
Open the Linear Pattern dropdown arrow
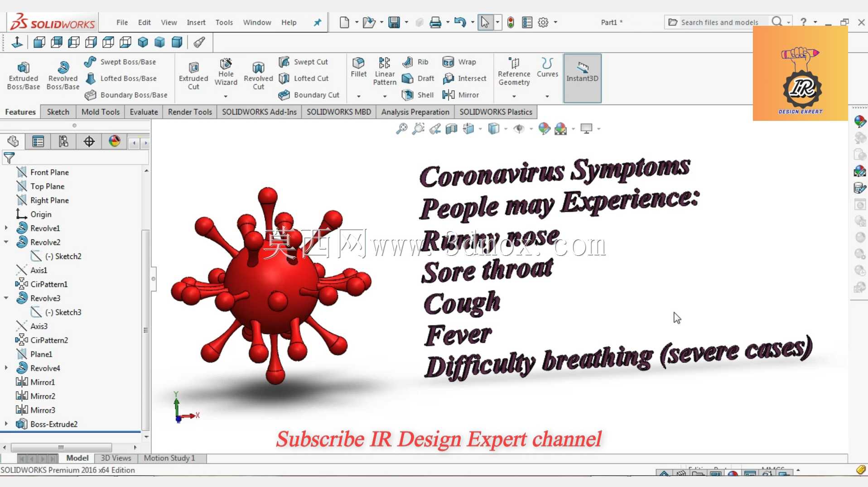pos(385,96)
